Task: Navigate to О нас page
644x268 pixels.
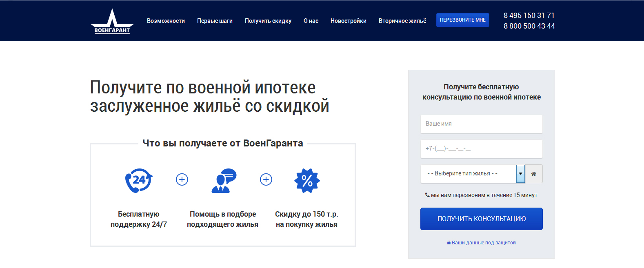Action: (x=311, y=21)
